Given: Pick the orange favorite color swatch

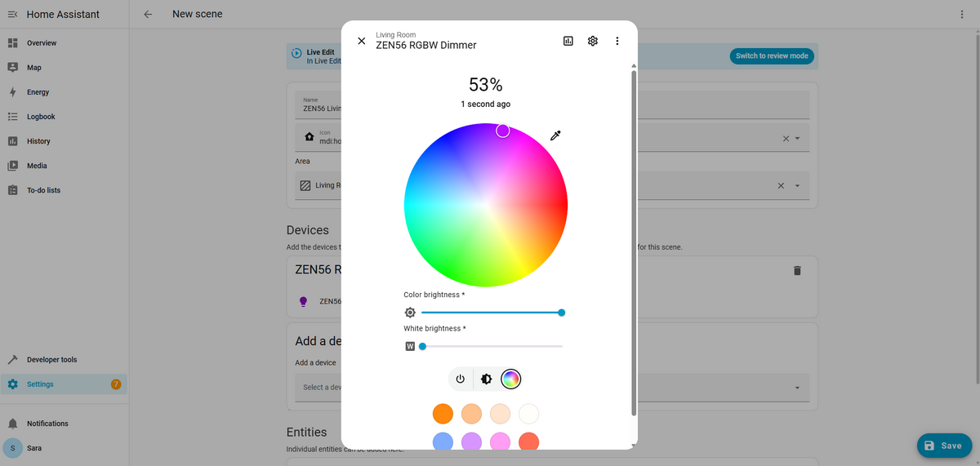Looking at the screenshot, I should (x=443, y=414).
